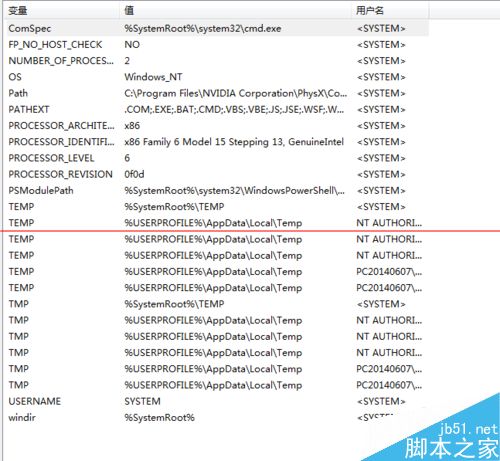
Task: Click the WindowsPowerShell module path value
Action: pyautogui.click(x=234, y=191)
